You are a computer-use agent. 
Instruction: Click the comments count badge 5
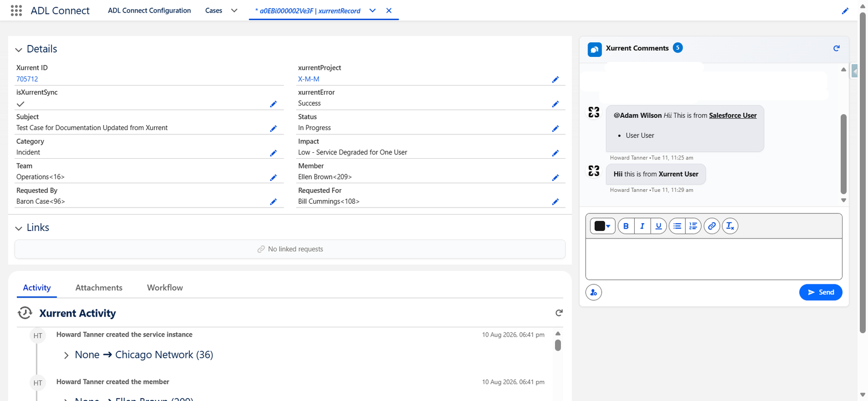coord(678,48)
